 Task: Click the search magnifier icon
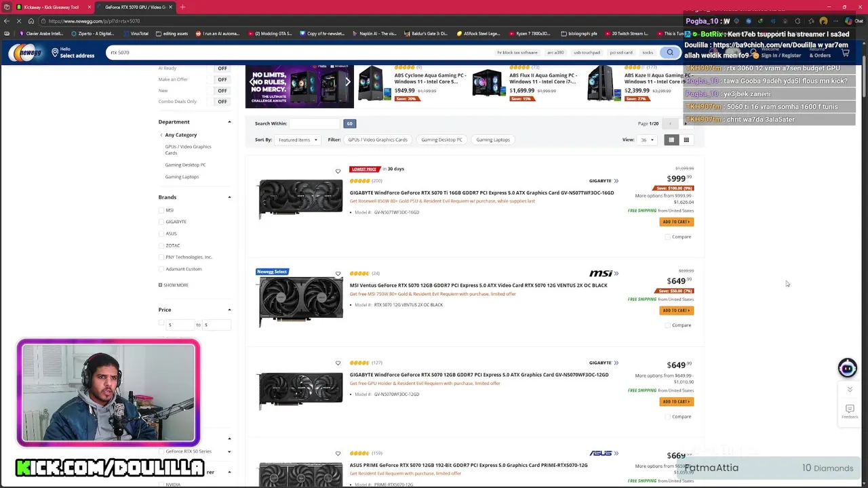pyautogui.click(x=670, y=52)
